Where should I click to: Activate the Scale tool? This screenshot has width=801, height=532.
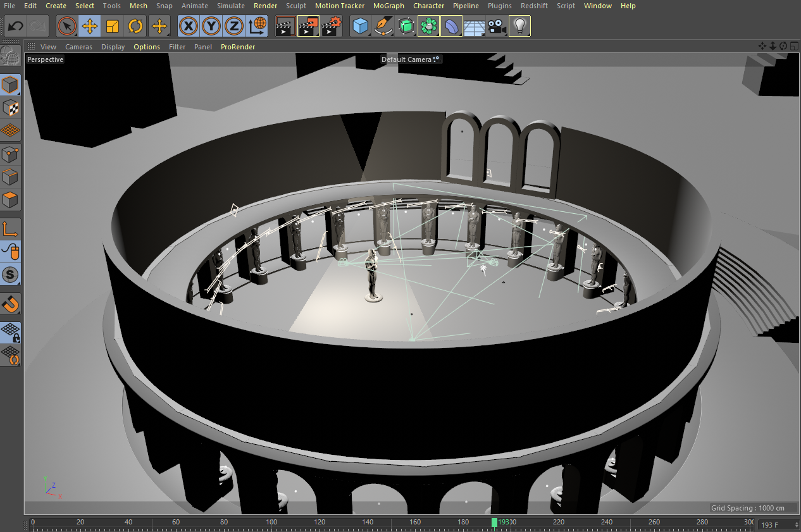pos(113,26)
